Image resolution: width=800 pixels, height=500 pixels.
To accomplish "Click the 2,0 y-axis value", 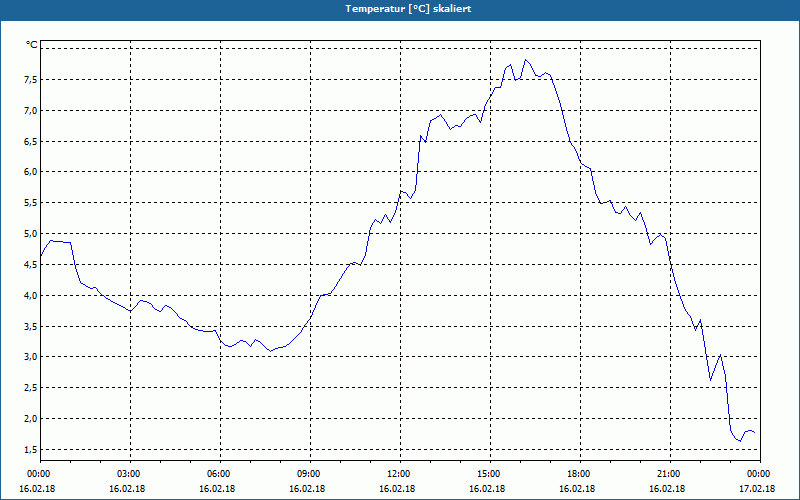I will click(31, 418).
